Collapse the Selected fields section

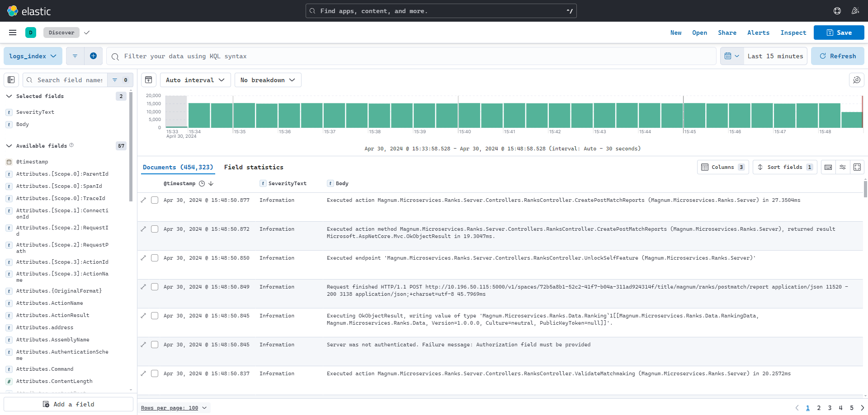click(x=9, y=96)
